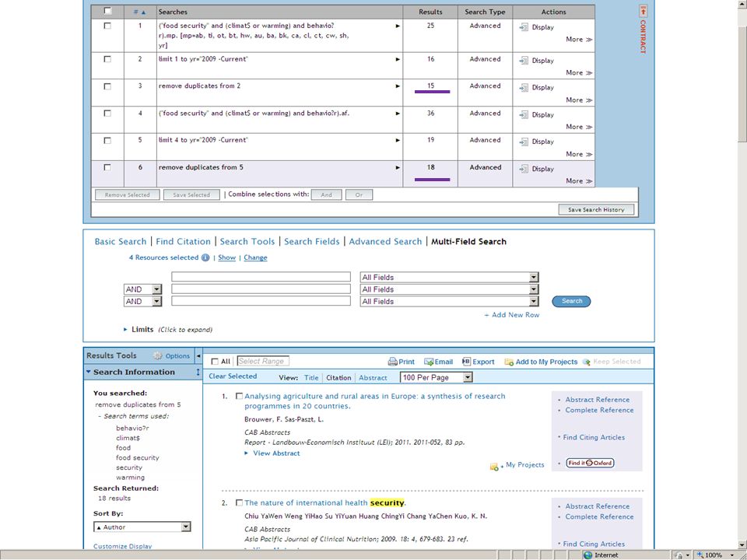The image size is (747, 560).
Task: Click the blue Search button
Action: coord(571,301)
